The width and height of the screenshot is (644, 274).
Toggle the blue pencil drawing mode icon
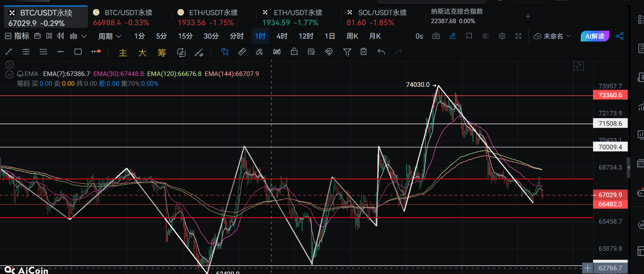[452, 36]
